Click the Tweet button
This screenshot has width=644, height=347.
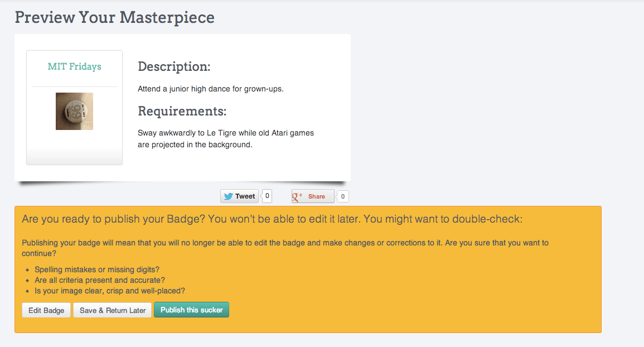click(x=239, y=196)
